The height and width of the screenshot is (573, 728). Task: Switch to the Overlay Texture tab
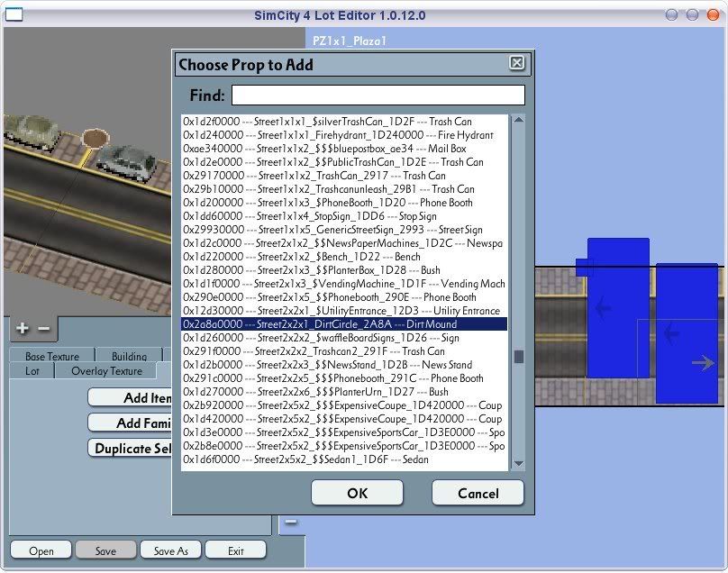[107, 370]
